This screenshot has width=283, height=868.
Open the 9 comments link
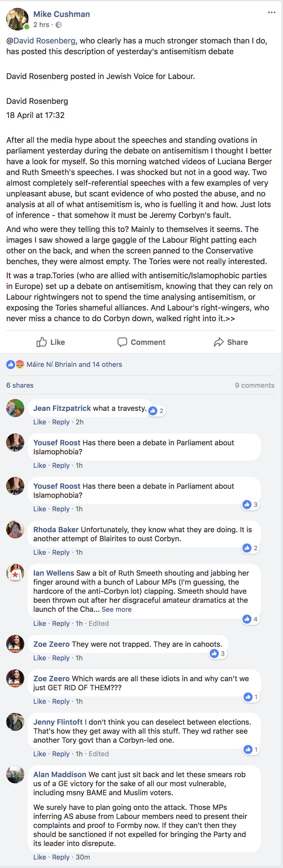pos(255,385)
